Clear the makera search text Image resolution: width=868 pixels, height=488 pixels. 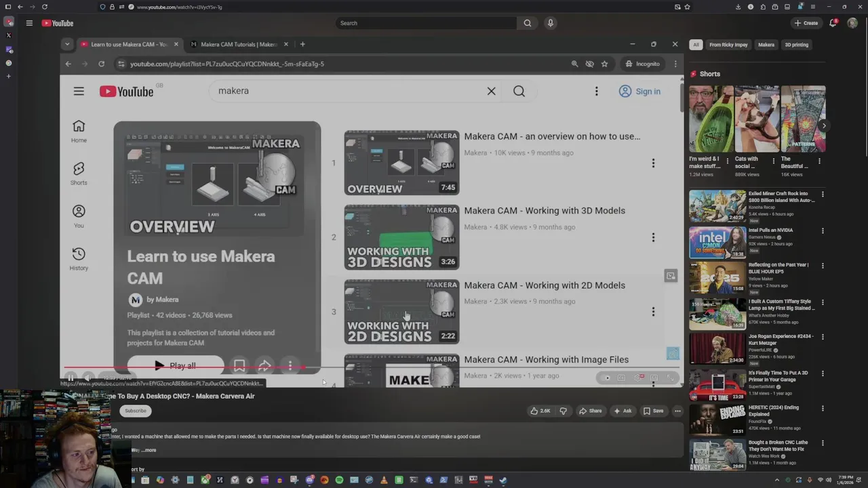click(492, 91)
